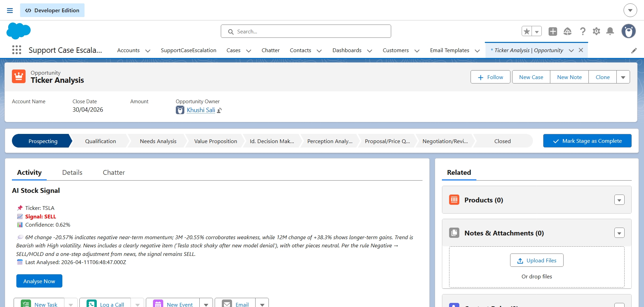Screen dimensions: 644x307
Task: Select the Related tab
Action: coord(459,172)
